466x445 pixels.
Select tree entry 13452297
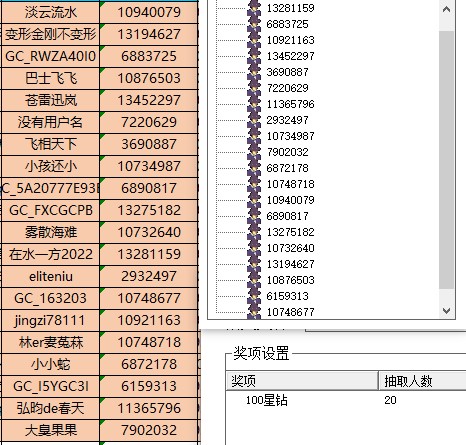(290, 56)
